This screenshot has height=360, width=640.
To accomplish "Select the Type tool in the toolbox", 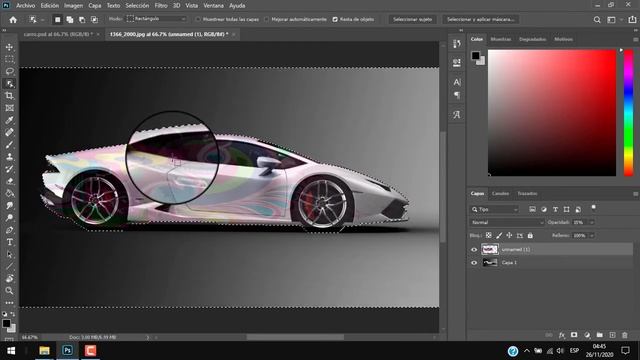I will [x=9, y=242].
